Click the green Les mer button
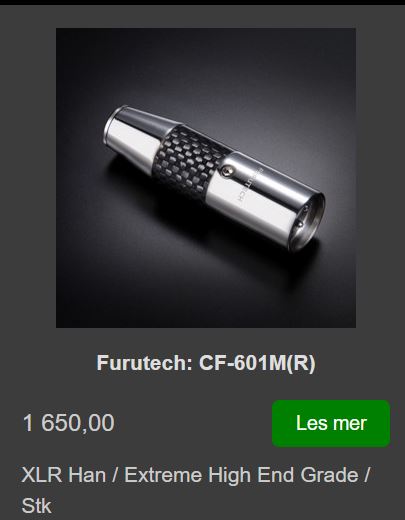The image size is (405, 520). click(x=331, y=423)
